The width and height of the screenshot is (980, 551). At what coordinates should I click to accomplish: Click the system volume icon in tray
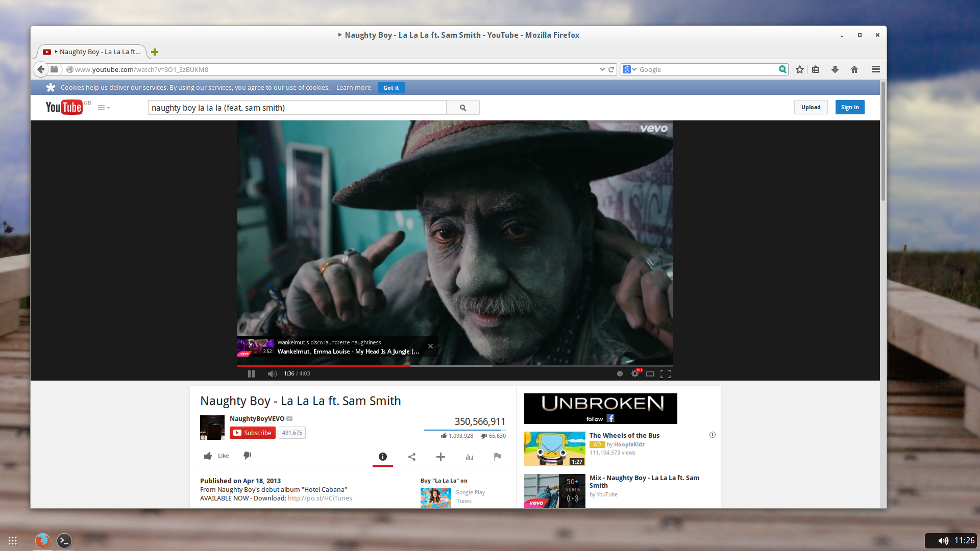[943, 541]
